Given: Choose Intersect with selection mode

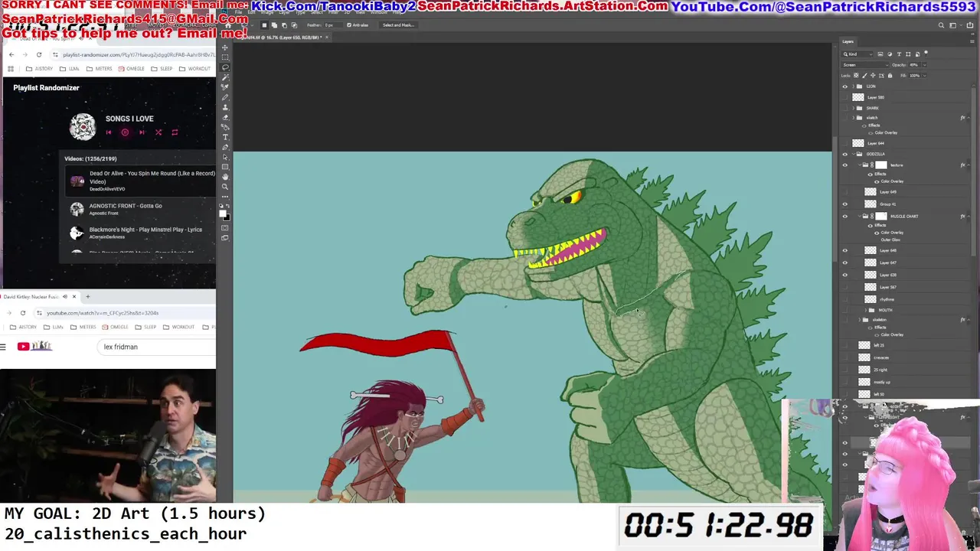Looking at the screenshot, I should 294,25.
